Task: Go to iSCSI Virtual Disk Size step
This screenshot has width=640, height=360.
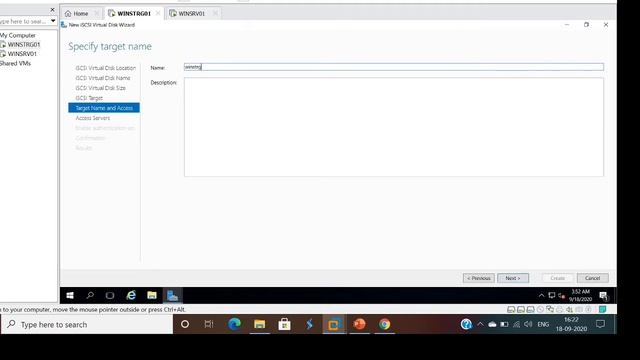Action: 100,88
